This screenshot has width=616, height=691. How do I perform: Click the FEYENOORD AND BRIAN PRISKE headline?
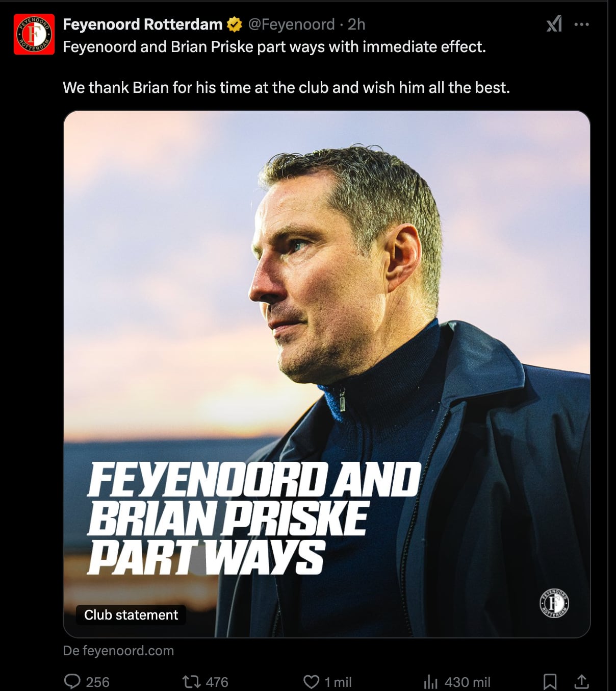[254, 519]
